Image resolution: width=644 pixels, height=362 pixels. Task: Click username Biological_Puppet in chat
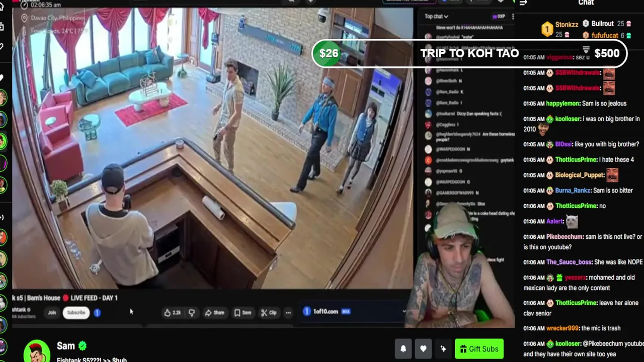[578, 175]
